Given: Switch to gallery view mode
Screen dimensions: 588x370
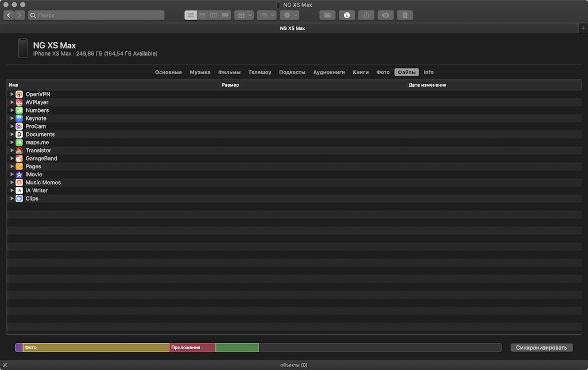Looking at the screenshot, I should click(225, 16).
